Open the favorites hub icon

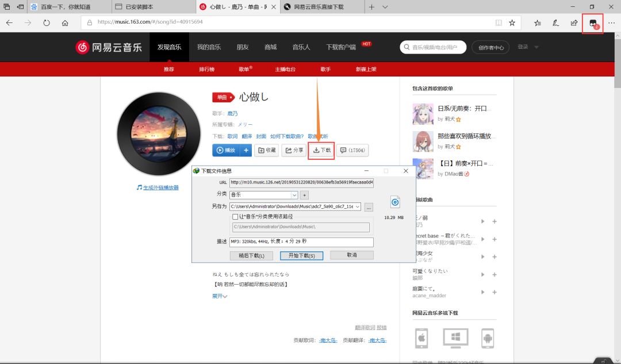coord(538,23)
